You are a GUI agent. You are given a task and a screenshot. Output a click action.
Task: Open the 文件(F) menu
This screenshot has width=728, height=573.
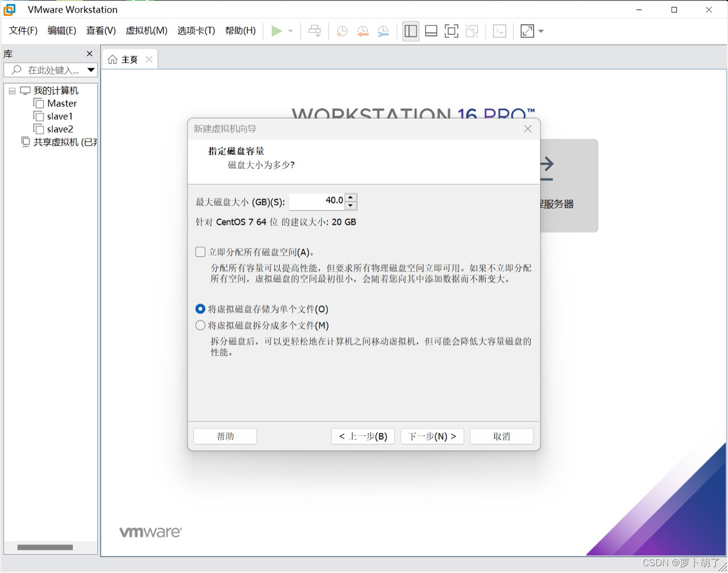(23, 31)
